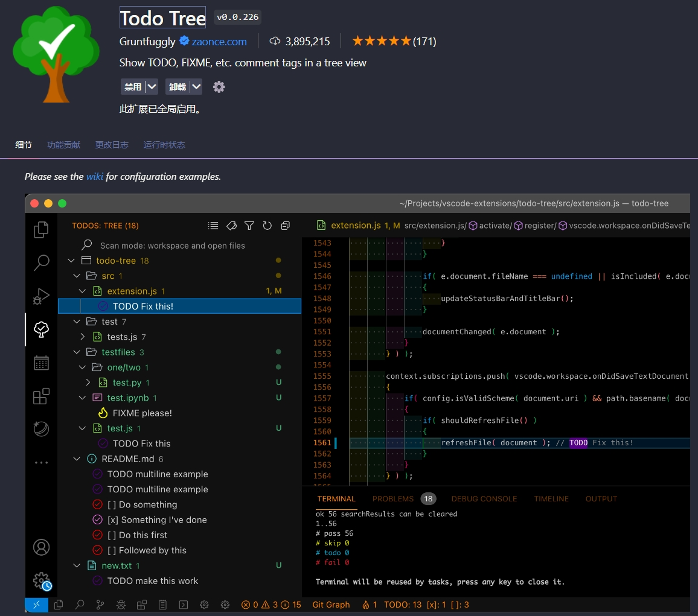The image size is (698, 616).
Task: Open dropdown arrow next to 卸载 button
Action: 196,87
